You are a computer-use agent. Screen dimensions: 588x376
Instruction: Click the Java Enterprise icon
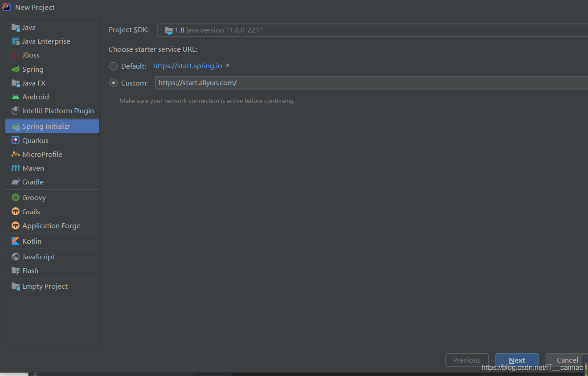pyautogui.click(x=16, y=41)
